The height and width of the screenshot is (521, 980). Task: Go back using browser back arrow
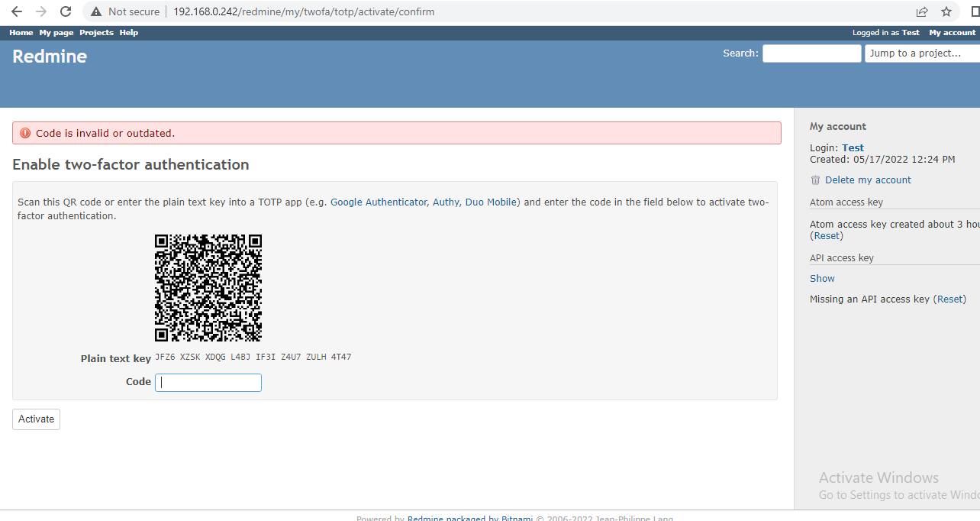click(17, 11)
